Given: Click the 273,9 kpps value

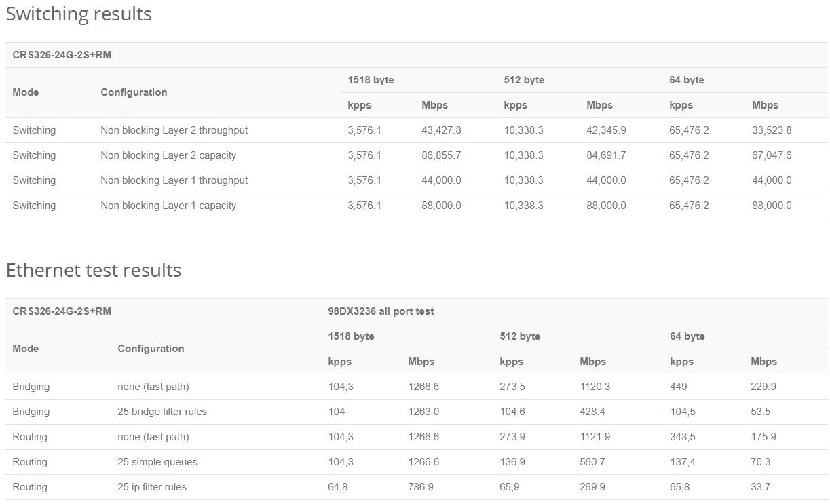Looking at the screenshot, I should pos(512,437).
